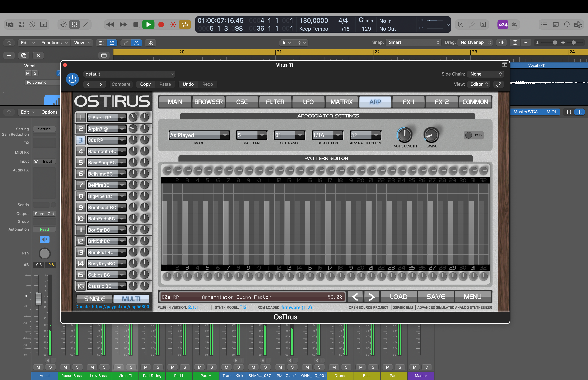Viewport: 588px width, 380px height.
Task: Click the LOAD button
Action: click(x=399, y=297)
